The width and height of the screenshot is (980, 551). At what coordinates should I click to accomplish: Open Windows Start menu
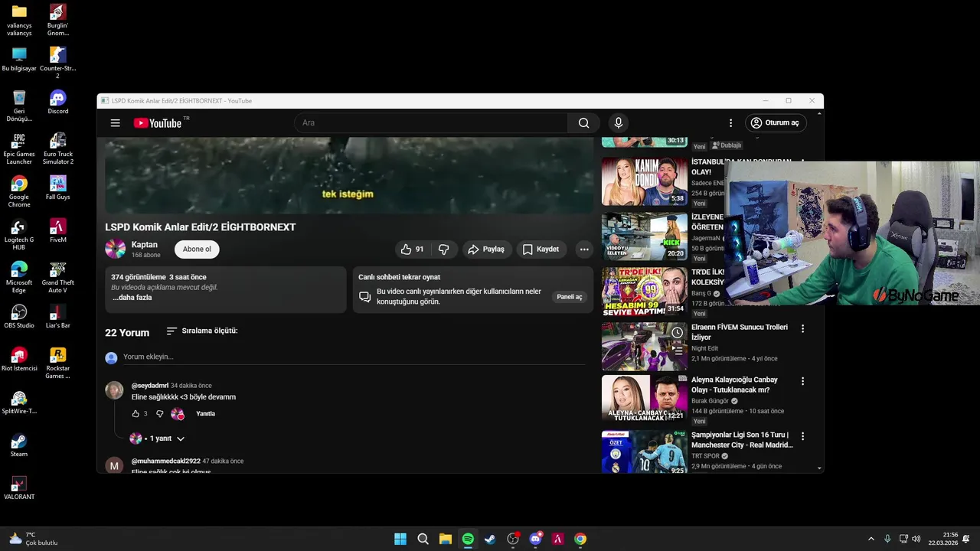point(400,539)
